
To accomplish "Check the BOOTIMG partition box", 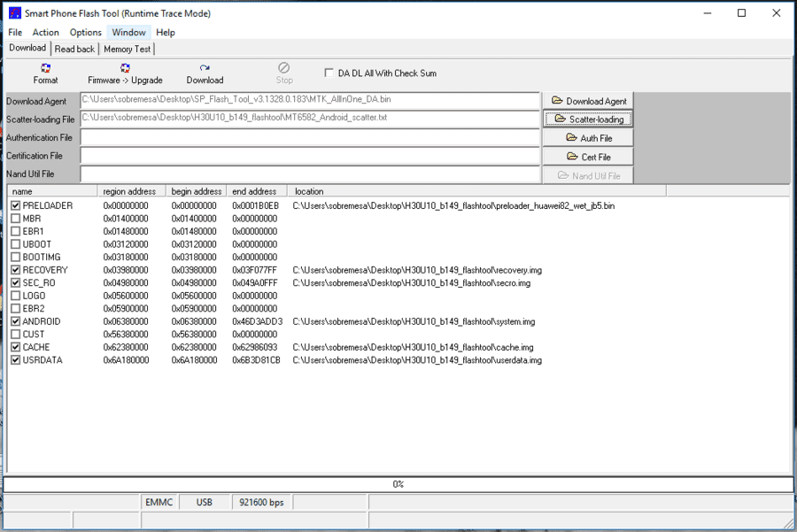I will click(x=16, y=257).
